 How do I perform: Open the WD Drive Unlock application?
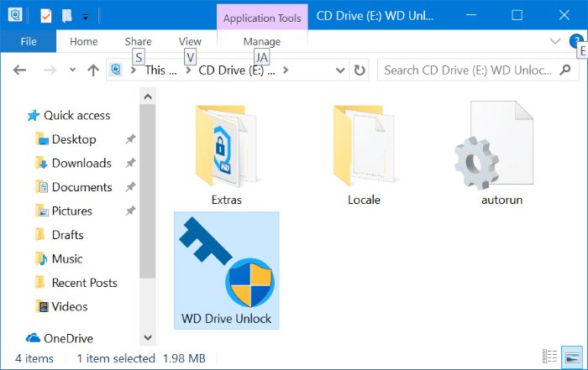point(227,271)
